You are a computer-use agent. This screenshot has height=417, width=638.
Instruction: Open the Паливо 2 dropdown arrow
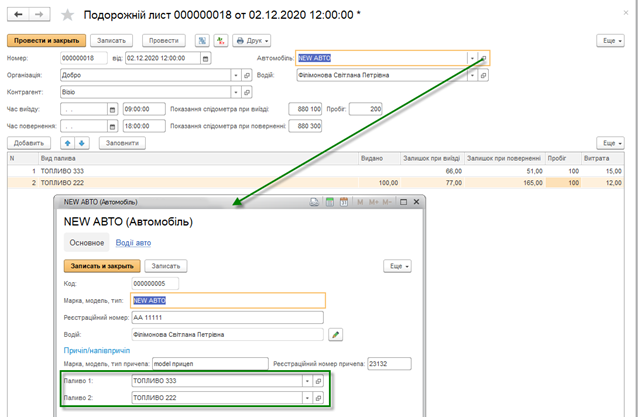point(306,398)
